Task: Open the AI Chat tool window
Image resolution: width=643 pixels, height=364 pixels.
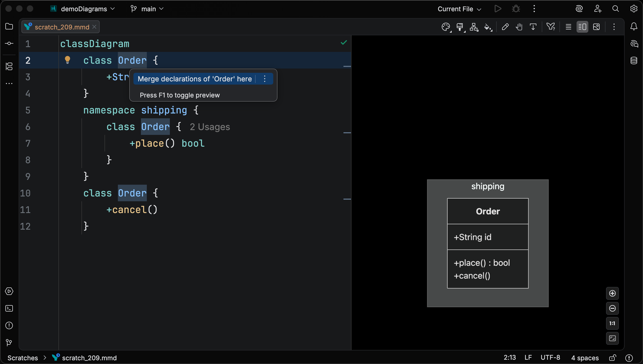Action: pyautogui.click(x=634, y=44)
